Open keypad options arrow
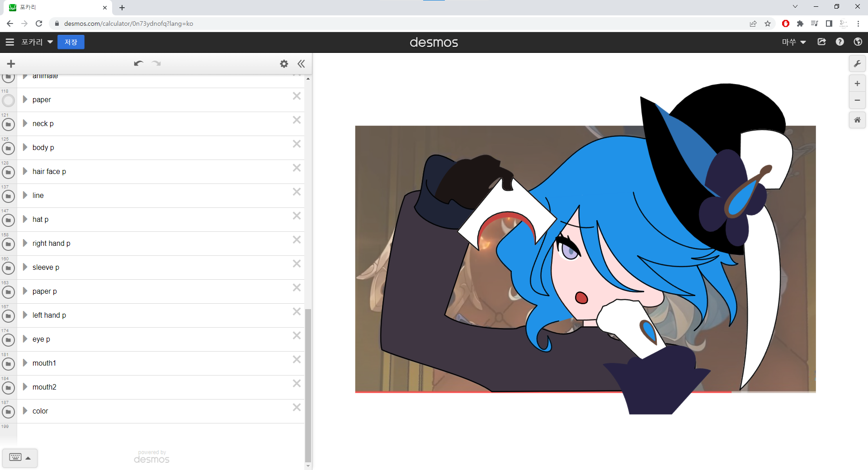This screenshot has width=868, height=470. click(x=28, y=458)
